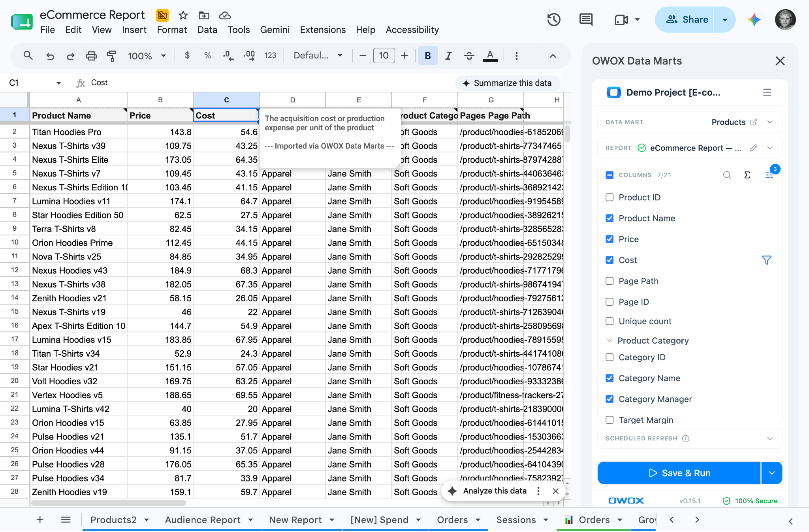Expand the Data Mart selector
809x532 pixels.
770,122
